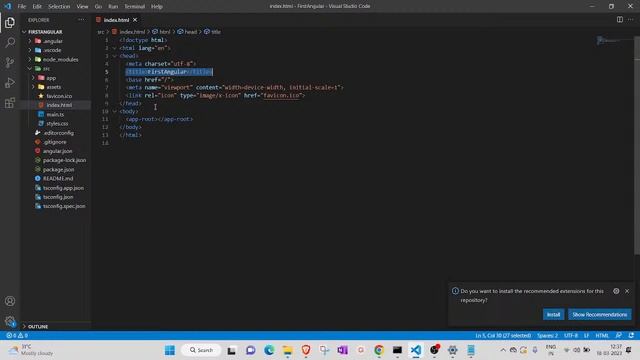Open the Selection menu
Viewport: 640px width, 360px height.
click(59, 7)
